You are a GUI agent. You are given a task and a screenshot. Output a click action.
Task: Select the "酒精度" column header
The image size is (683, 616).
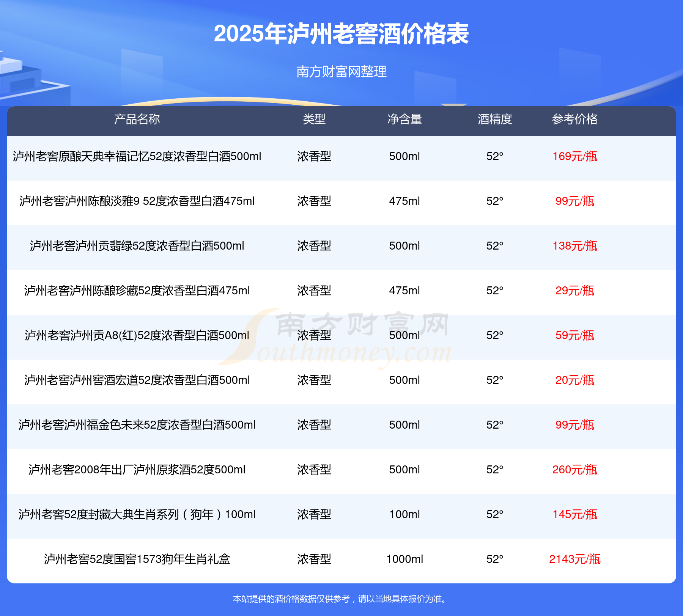pos(495,119)
